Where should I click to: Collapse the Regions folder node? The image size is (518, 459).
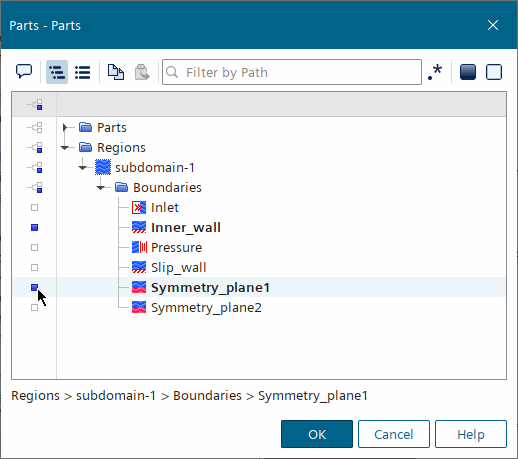pos(65,147)
